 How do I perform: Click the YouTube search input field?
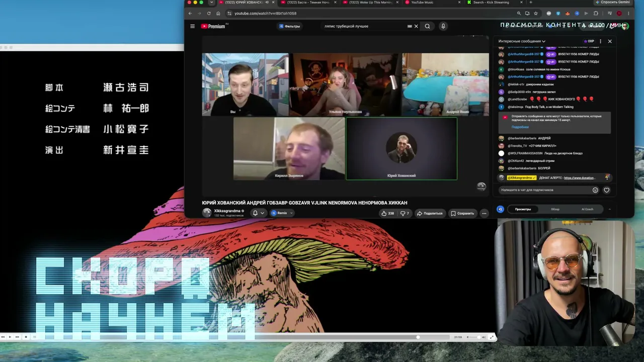[365, 26]
